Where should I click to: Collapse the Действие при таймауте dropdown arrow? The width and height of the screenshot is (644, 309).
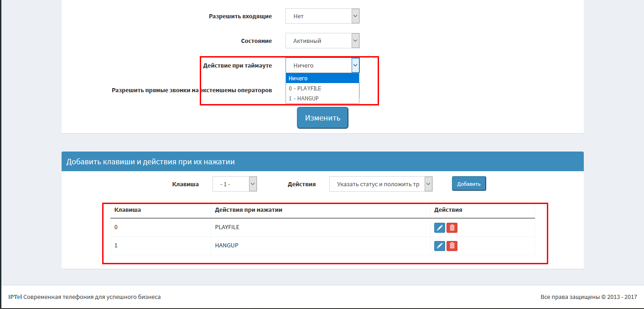[355, 65]
